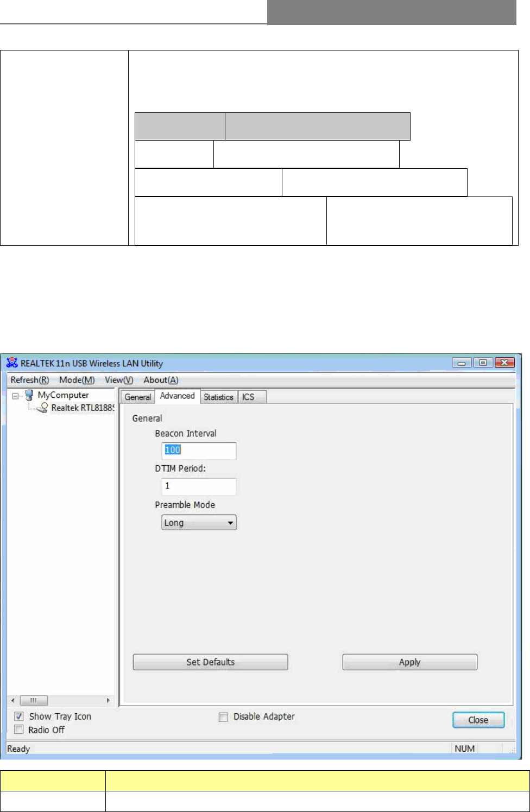Viewport: 530px width, 812px height.
Task: Close the window using title bar X
Action: coord(504,363)
